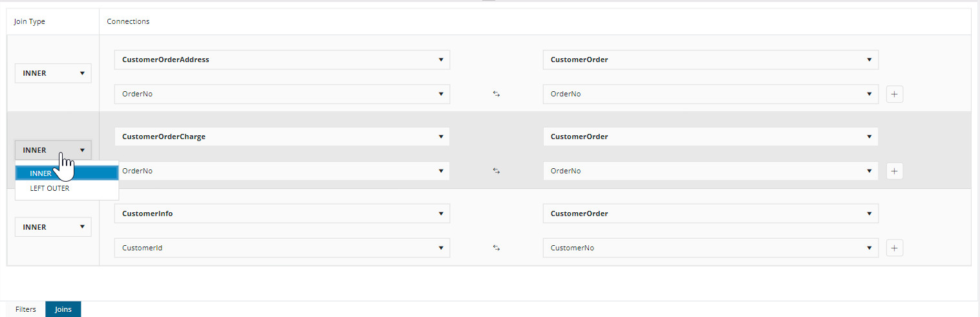Expand CustomerOrderCharge table dropdown
The width and height of the screenshot is (980, 317).
click(x=282, y=137)
